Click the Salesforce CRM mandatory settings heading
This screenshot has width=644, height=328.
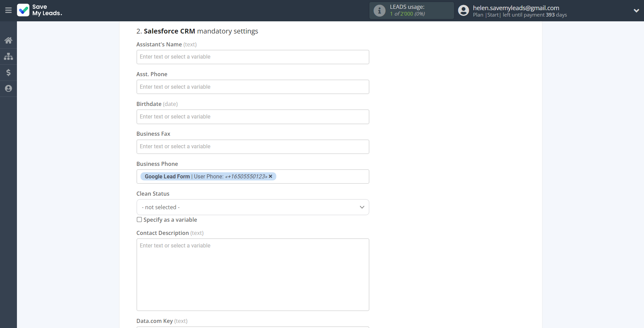(197, 31)
